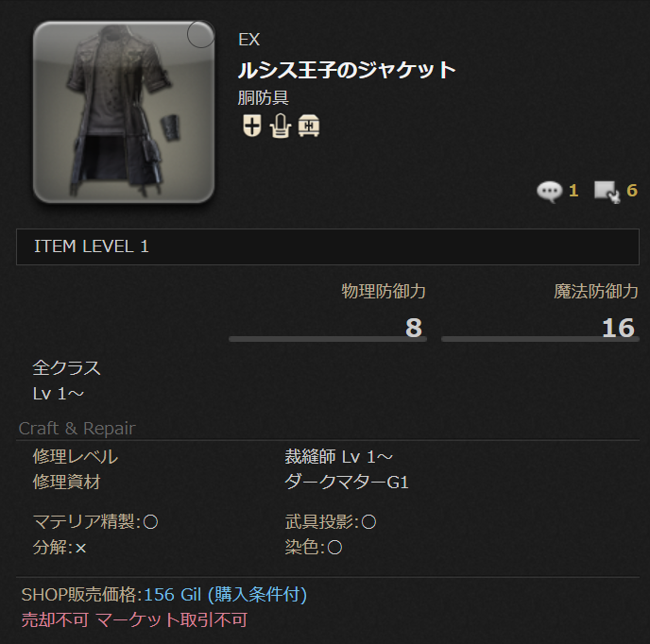This screenshot has width=650, height=644.
Task: Click the tooltip-link icon beside the 6
Action: point(607,192)
